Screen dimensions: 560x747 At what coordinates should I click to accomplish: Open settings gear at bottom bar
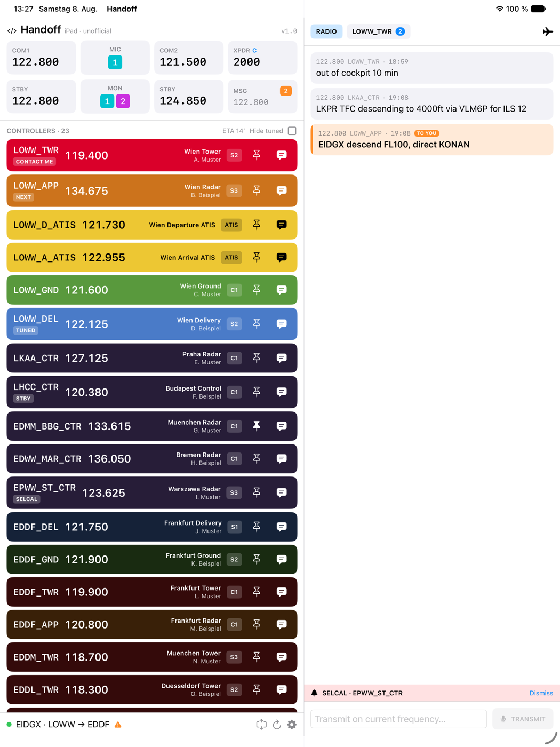tap(292, 725)
